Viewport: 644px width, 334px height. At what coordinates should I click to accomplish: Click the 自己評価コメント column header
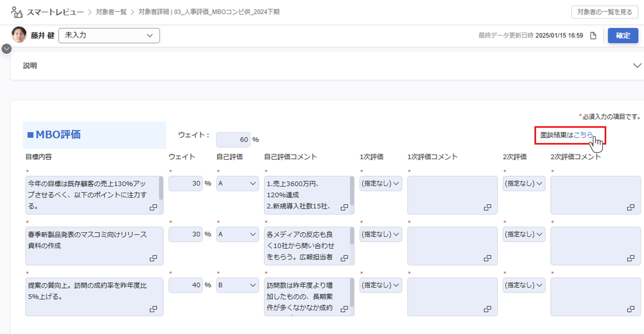point(290,157)
